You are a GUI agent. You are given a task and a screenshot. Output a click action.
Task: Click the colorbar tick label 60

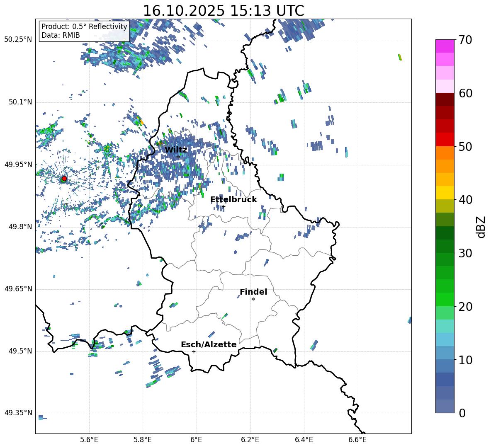click(465, 93)
